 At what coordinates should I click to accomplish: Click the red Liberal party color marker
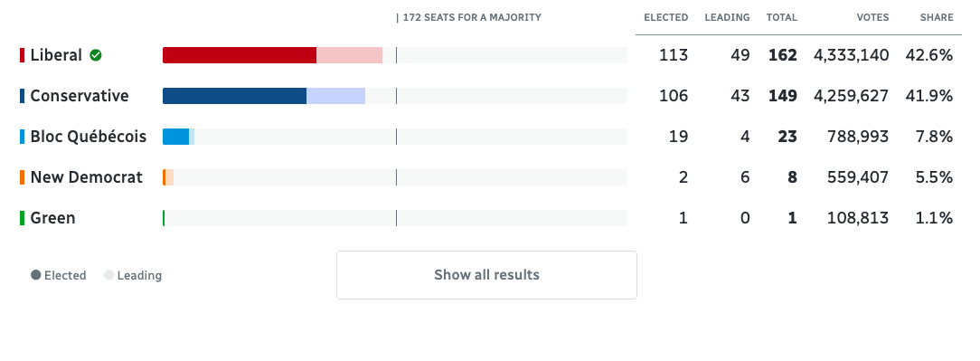[x=23, y=55]
